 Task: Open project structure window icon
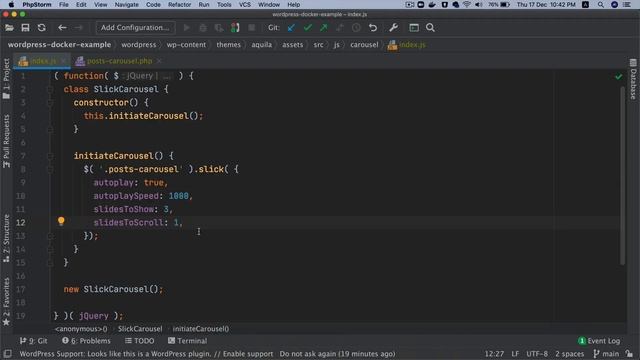pyautogui.click(x=414, y=28)
